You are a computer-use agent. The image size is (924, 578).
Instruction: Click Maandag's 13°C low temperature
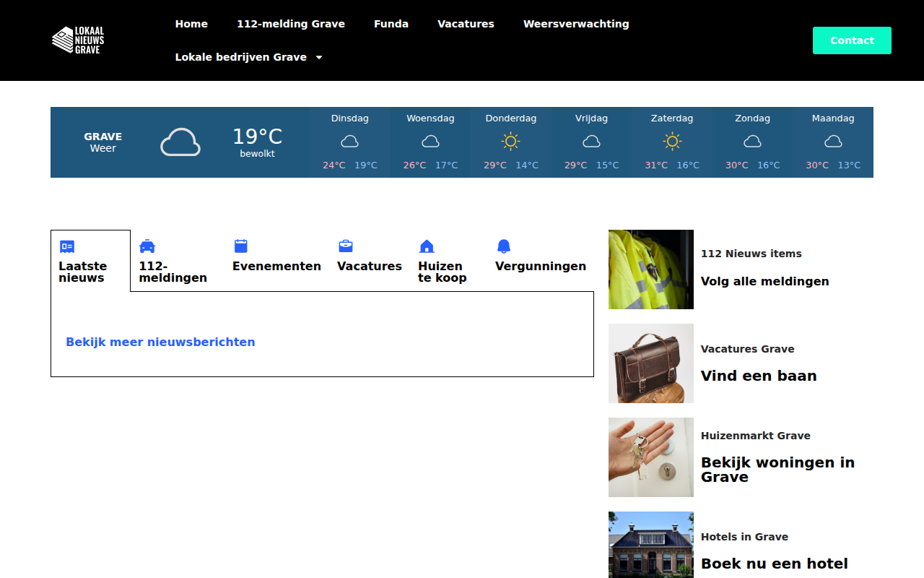(849, 165)
